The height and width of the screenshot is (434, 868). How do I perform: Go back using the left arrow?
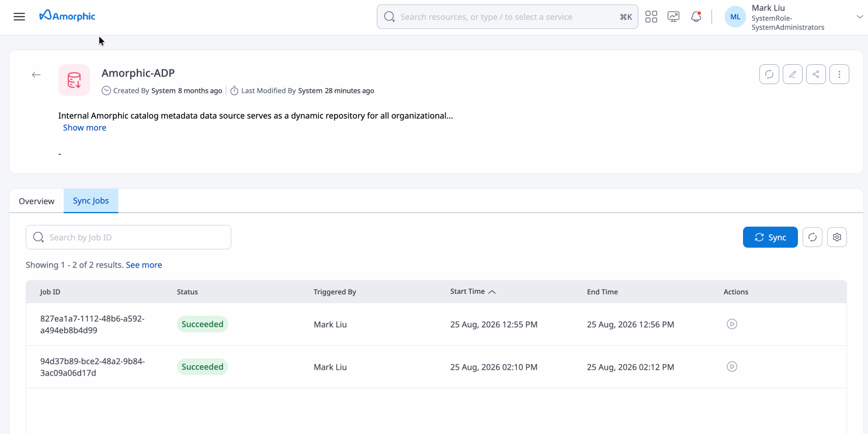36,75
